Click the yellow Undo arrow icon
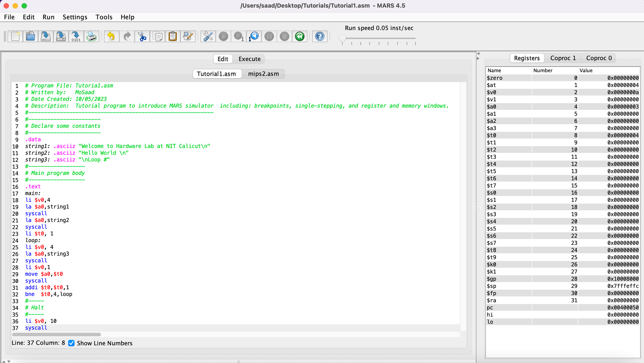This screenshot has width=644, height=363. pos(111,37)
